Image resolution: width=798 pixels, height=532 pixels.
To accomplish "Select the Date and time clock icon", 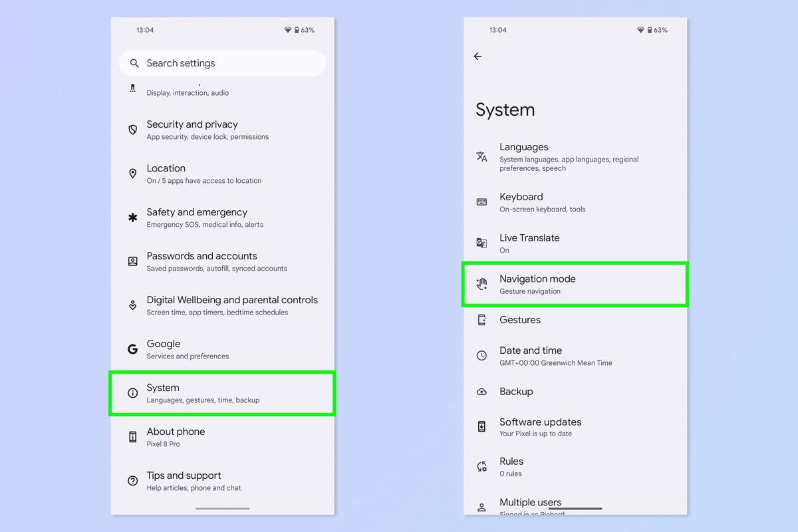I will tap(481, 356).
